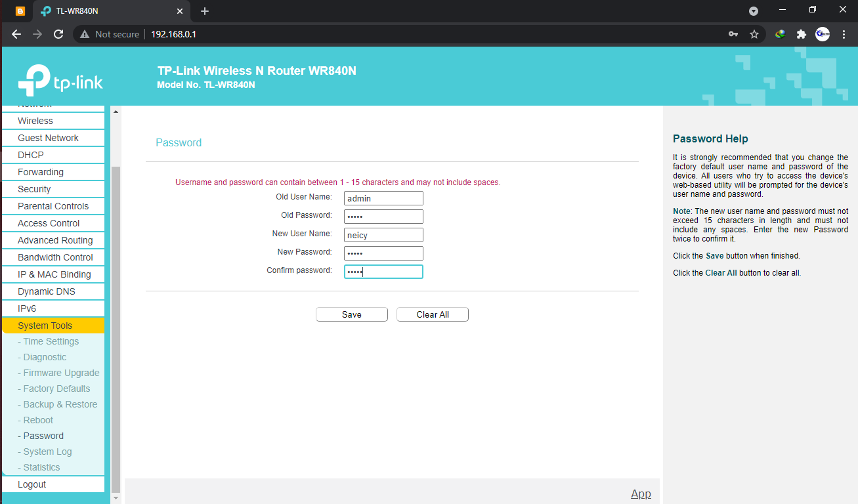The width and height of the screenshot is (858, 504).
Task: Click the Password page heading
Action: point(179,142)
